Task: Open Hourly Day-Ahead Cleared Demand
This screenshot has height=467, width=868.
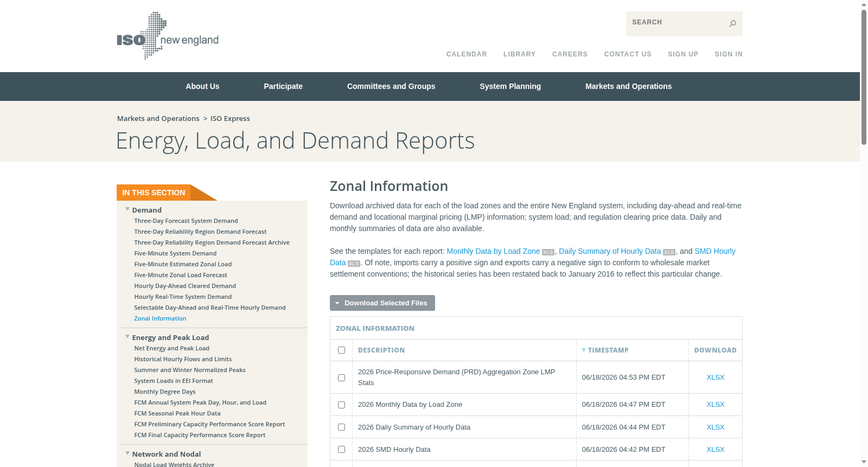Action: [x=185, y=286]
